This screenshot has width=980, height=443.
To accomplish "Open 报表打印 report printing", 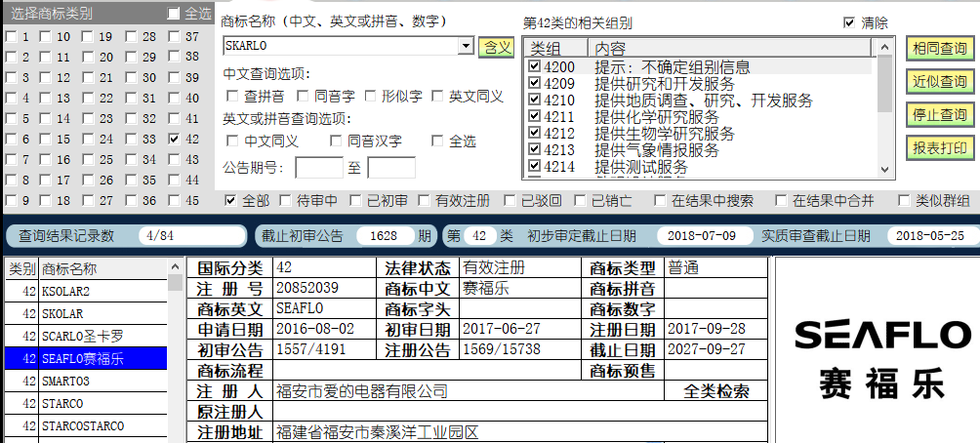I will (939, 148).
